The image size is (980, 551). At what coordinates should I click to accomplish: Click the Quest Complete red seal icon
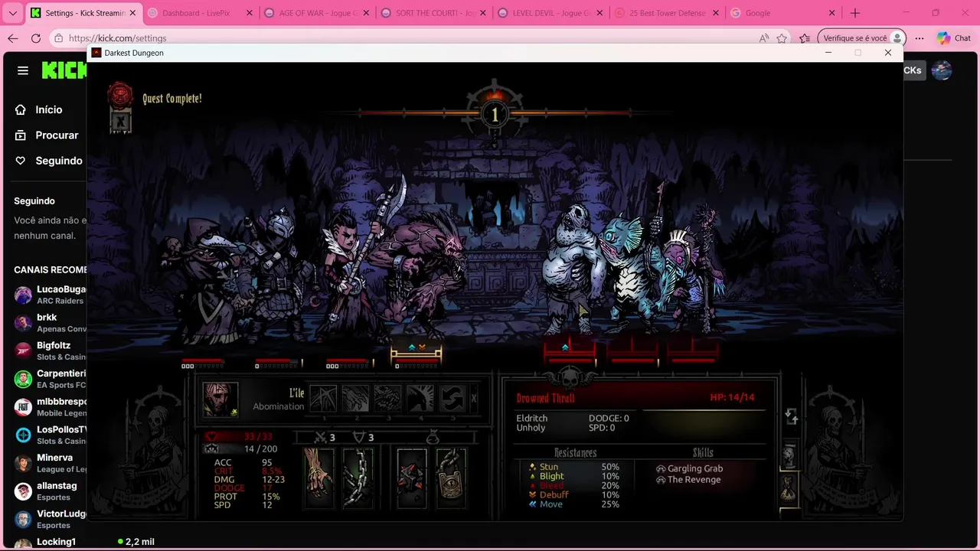(x=120, y=94)
